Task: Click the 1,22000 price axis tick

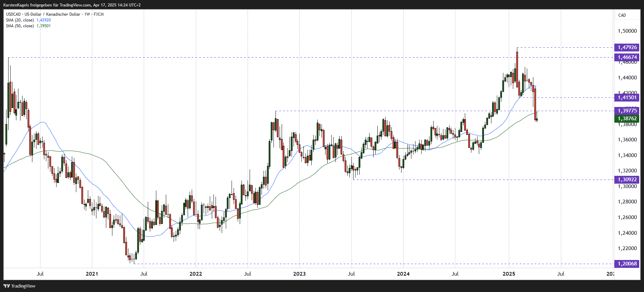Action: pyautogui.click(x=627, y=248)
